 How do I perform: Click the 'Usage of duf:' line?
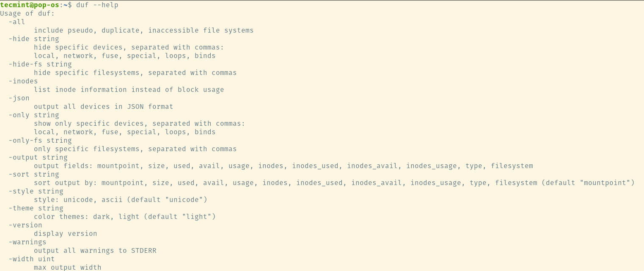pos(28,14)
